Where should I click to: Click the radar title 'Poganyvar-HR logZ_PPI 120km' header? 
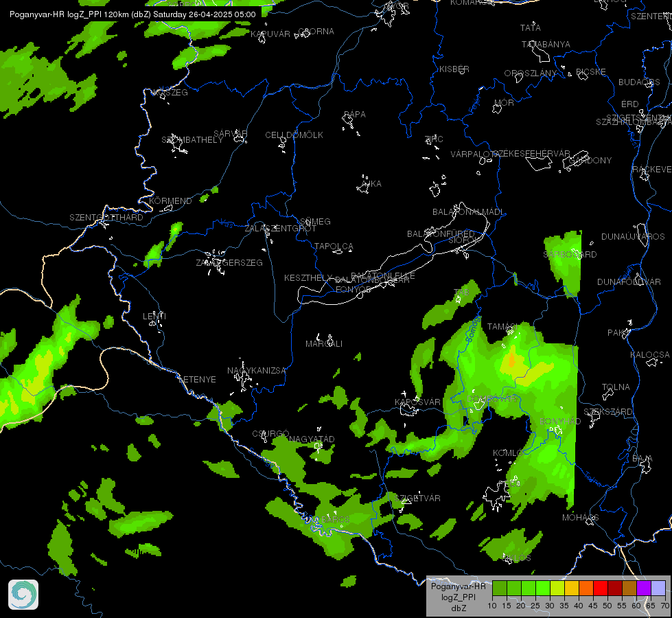tap(132, 14)
